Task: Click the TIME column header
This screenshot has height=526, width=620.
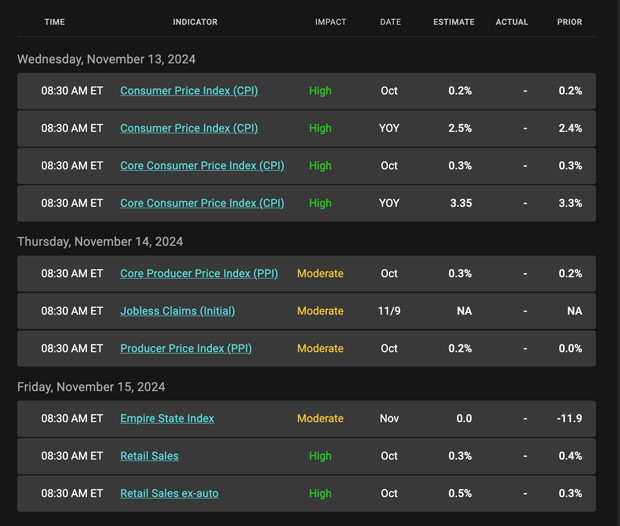Action: point(55,22)
